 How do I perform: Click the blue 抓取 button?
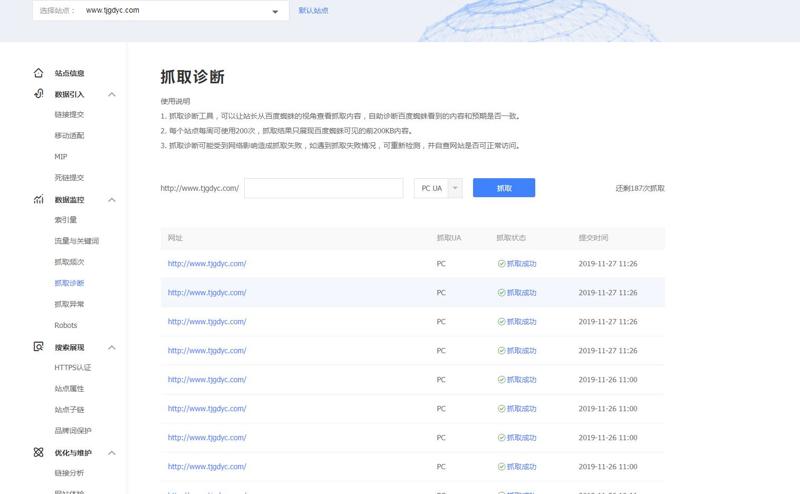click(504, 188)
